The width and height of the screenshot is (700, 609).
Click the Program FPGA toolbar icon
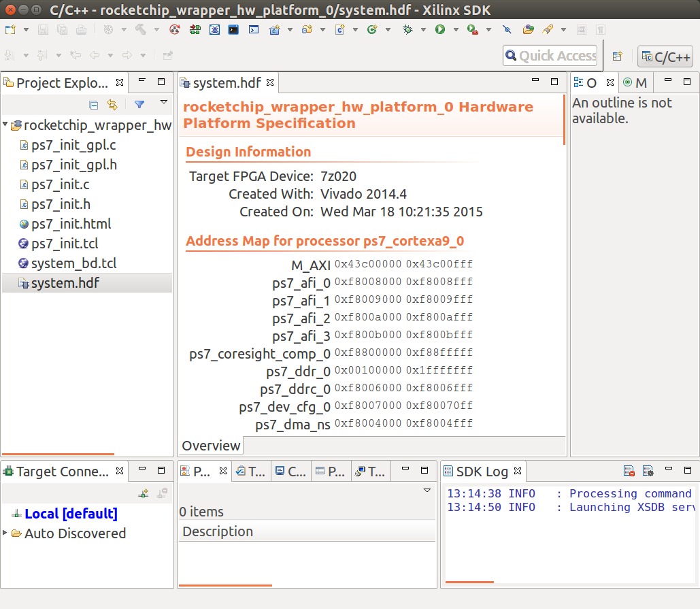point(195,30)
